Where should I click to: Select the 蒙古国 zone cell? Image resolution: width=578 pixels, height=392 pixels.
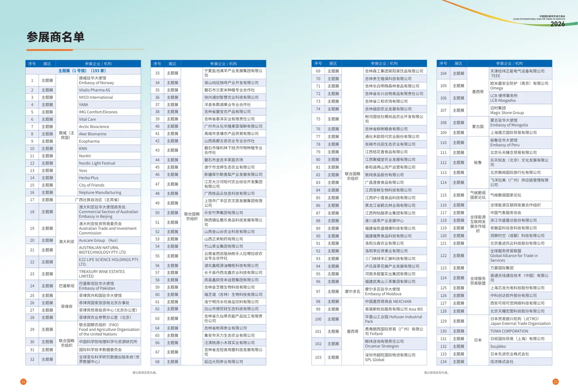(x=478, y=127)
